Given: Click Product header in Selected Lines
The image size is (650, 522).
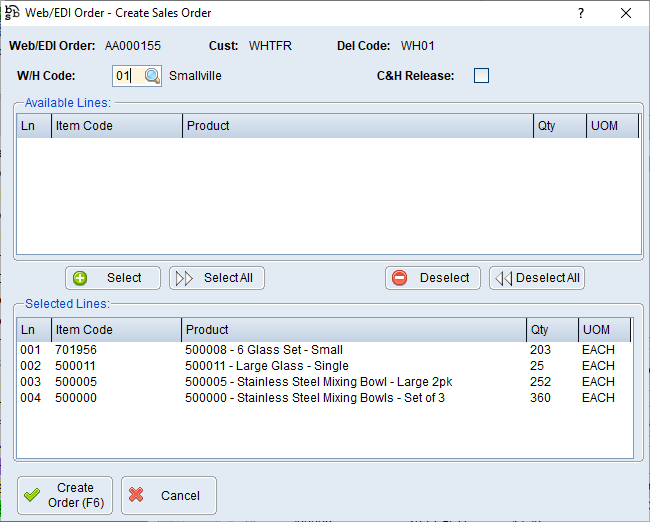Looking at the screenshot, I should [x=352, y=330].
